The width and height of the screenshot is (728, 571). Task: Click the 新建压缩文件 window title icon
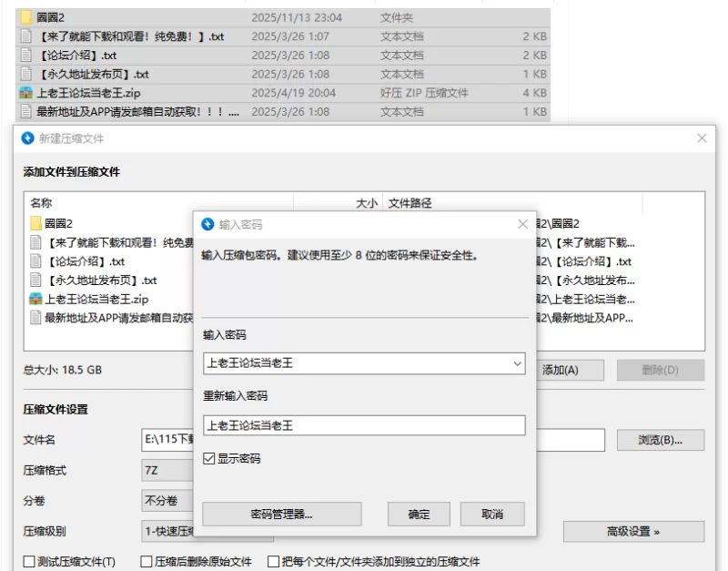[x=29, y=138]
